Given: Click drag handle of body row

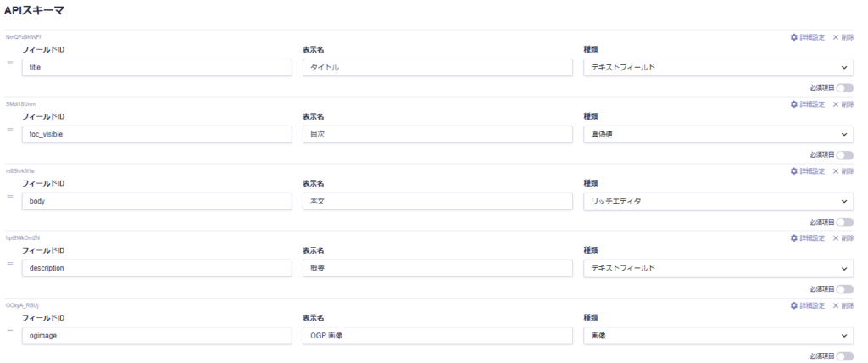Looking at the screenshot, I should [x=10, y=197].
